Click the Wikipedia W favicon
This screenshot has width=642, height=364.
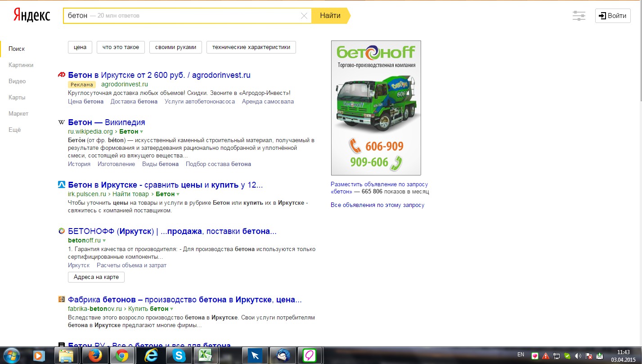62,122
